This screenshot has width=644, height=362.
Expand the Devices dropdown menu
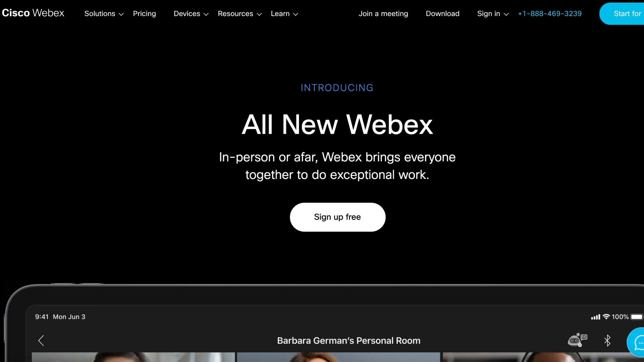191,13
